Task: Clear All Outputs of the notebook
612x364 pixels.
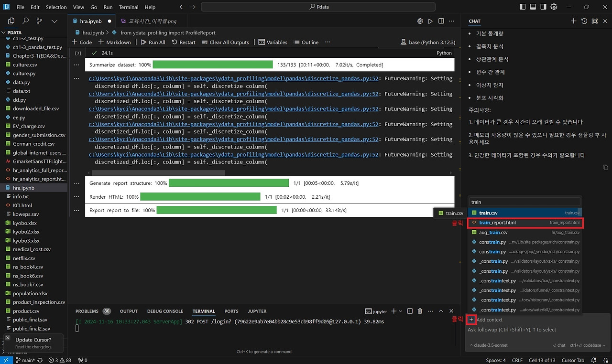Action: coord(225,42)
